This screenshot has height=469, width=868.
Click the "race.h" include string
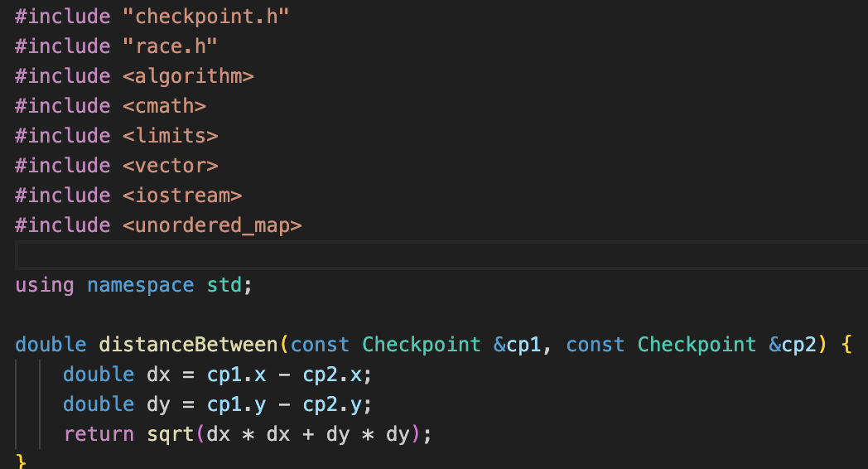170,46
